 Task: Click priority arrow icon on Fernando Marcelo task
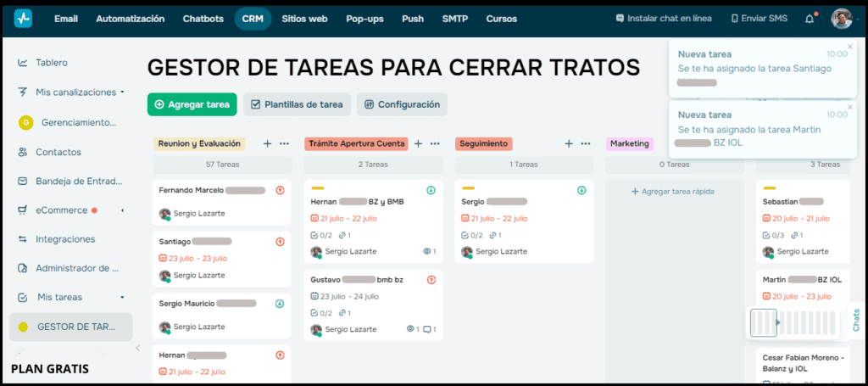click(280, 191)
